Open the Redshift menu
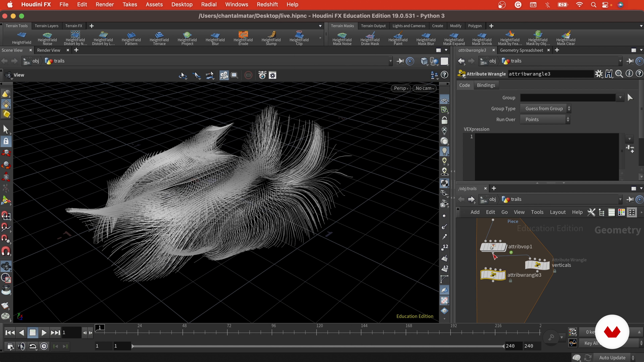644x362 pixels. click(x=267, y=5)
